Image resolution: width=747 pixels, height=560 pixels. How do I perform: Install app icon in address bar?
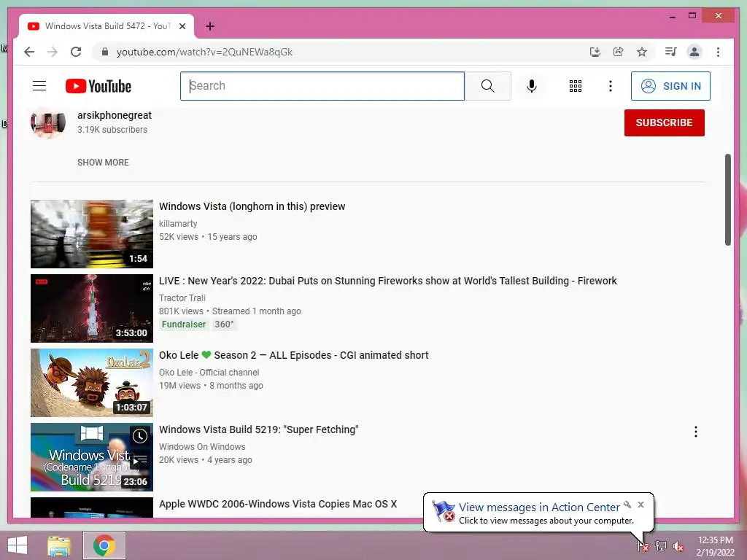(595, 52)
